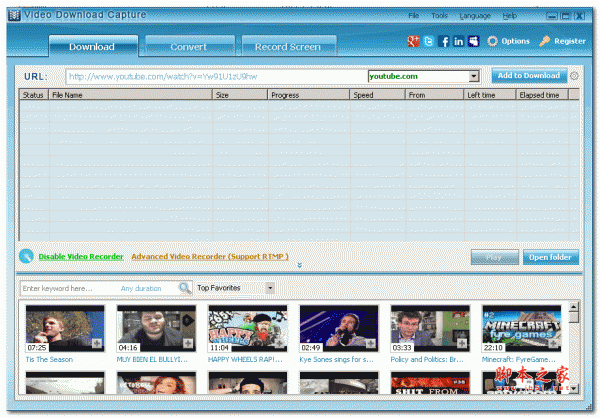
Task: Click the URL input field
Action: click(216, 77)
